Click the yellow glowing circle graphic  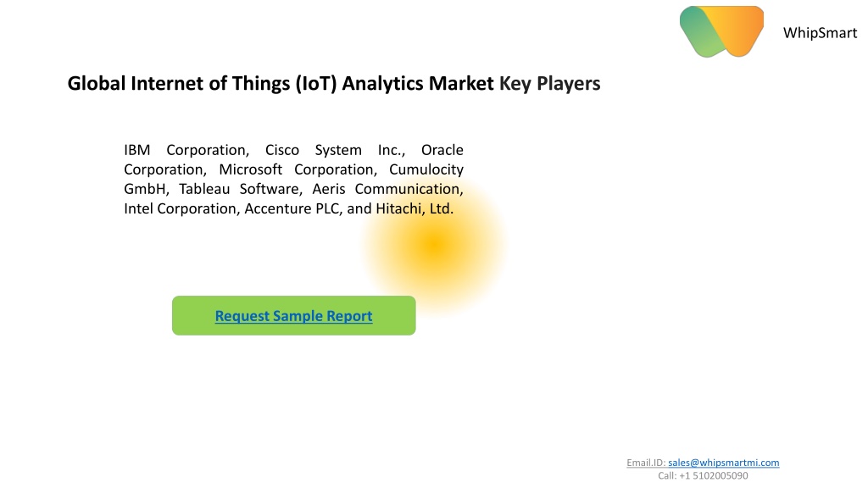tap(435, 245)
